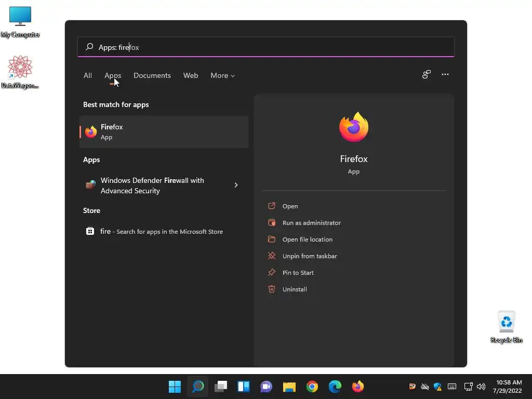Click into the search input field
The width and height of the screenshot is (532, 399).
pos(266,47)
